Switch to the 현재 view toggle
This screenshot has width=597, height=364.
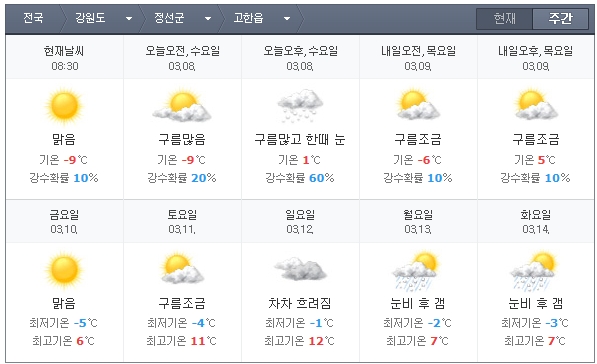coord(504,18)
